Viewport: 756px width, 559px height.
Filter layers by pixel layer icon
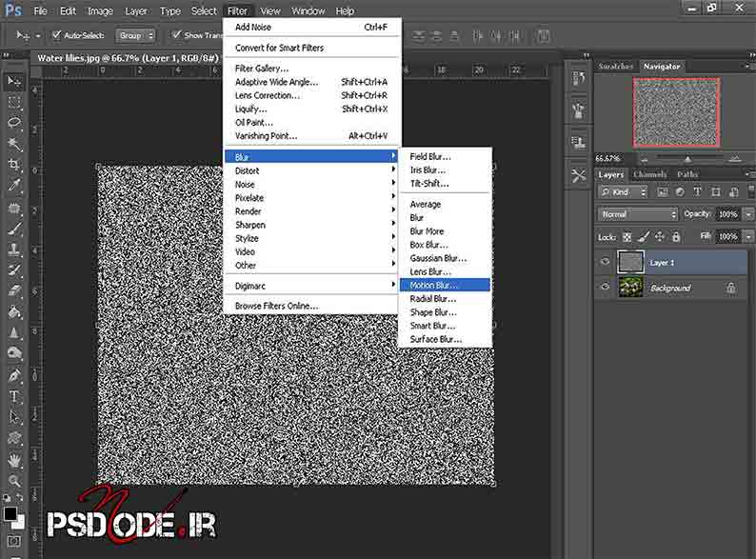[x=663, y=192]
